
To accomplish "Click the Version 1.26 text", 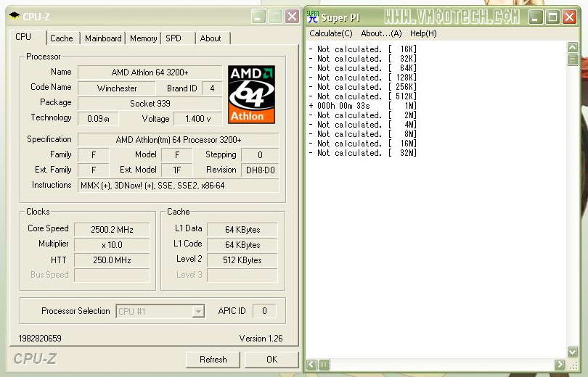I will click(x=261, y=339).
